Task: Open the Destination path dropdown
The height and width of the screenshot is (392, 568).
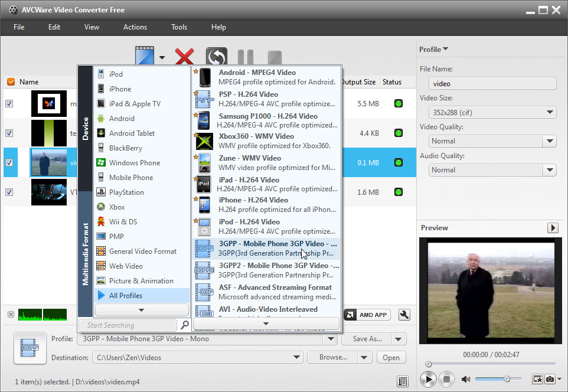Action: tap(298, 357)
